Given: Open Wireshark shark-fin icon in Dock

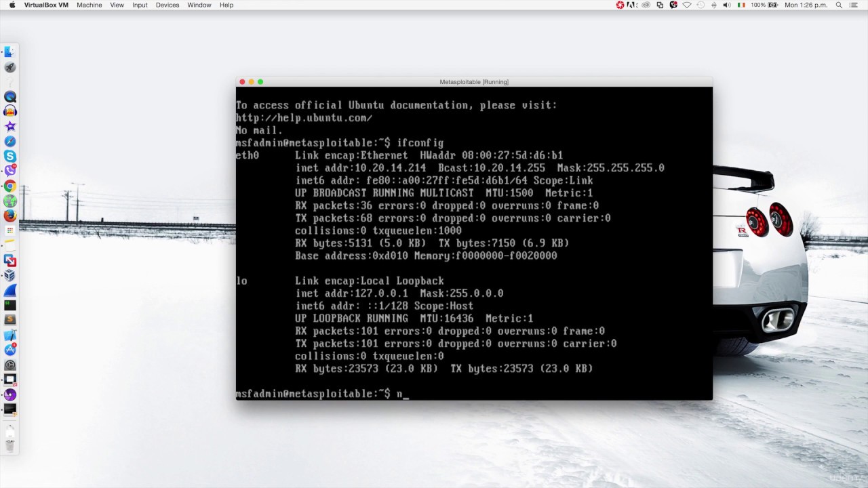Looking at the screenshot, I should pyautogui.click(x=9, y=291).
